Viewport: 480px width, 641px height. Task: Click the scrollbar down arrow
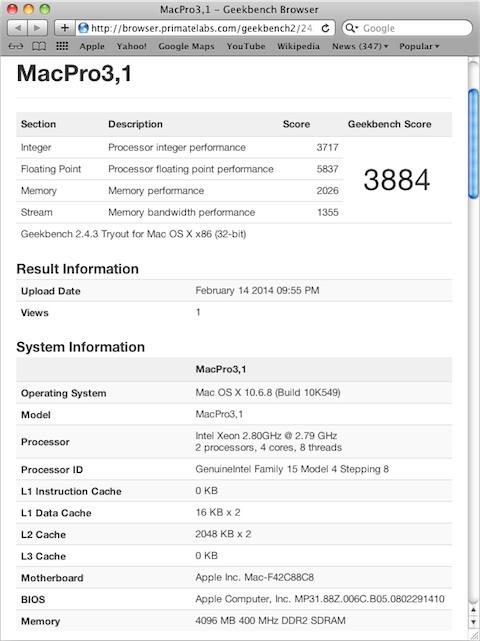point(473,622)
